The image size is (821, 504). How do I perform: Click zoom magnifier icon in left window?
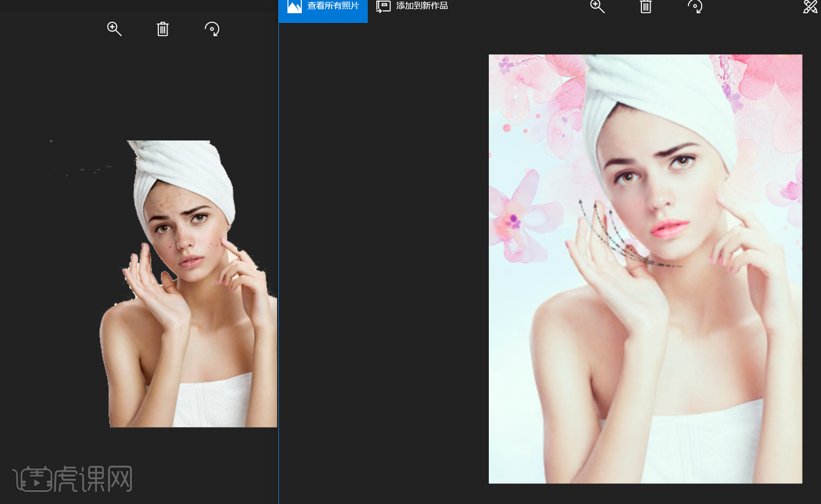(114, 29)
